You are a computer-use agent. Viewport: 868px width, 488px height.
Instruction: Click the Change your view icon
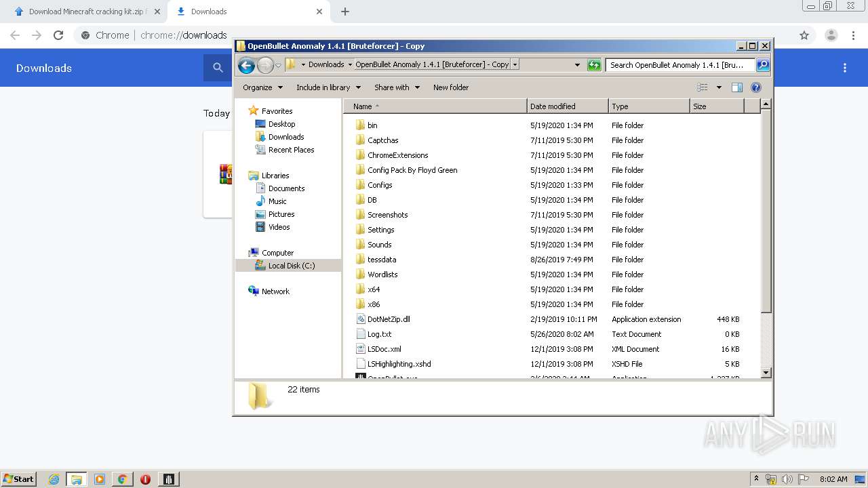[x=703, y=87]
